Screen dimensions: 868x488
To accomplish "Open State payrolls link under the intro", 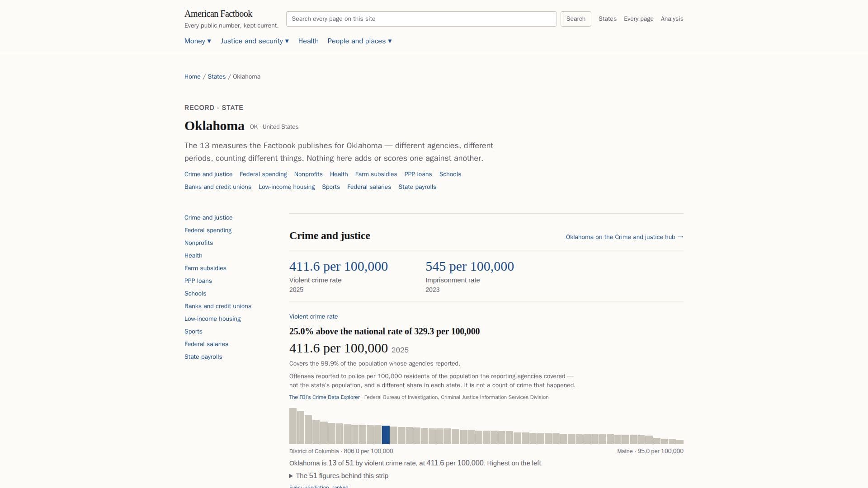I will (417, 187).
